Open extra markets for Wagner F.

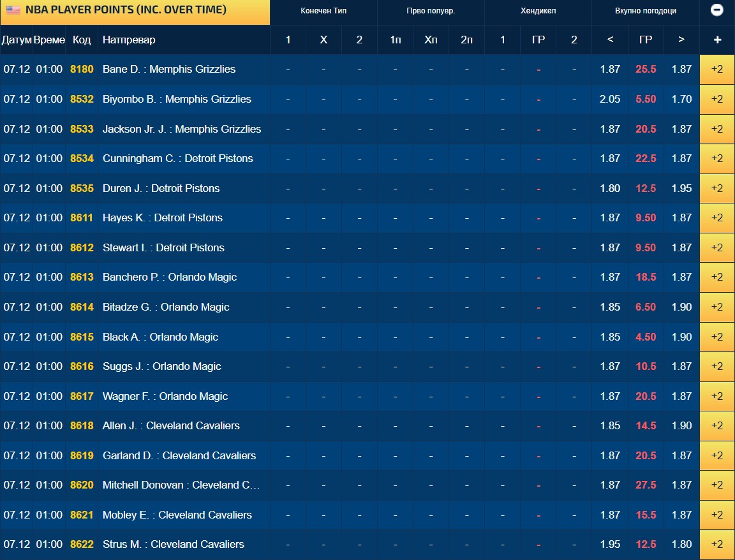click(717, 396)
